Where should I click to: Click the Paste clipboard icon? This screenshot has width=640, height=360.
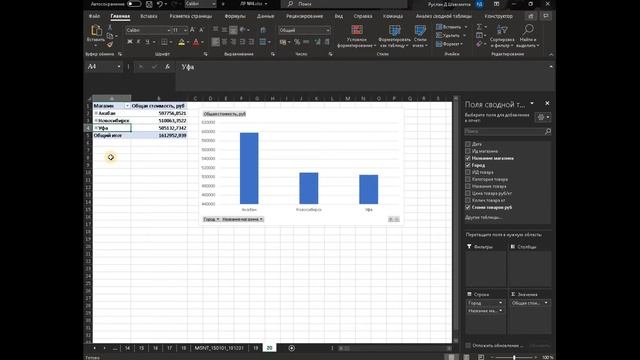tap(96, 30)
